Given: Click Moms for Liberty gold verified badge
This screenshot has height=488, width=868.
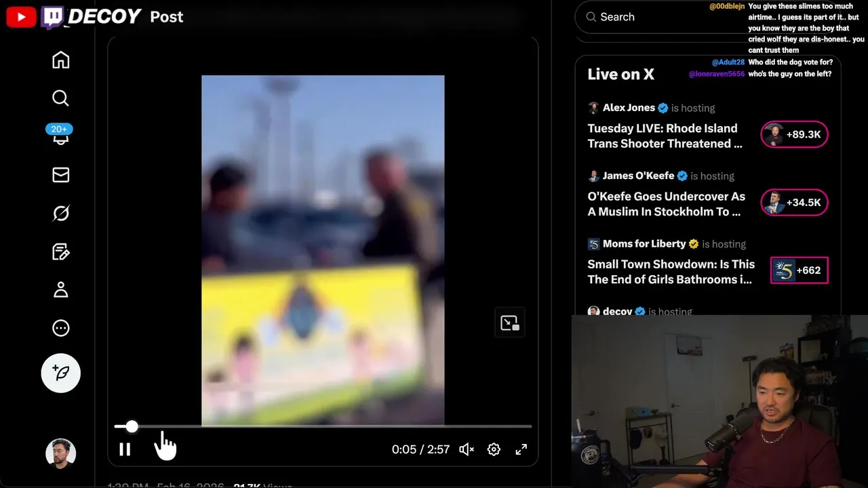Looking at the screenshot, I should (x=694, y=244).
